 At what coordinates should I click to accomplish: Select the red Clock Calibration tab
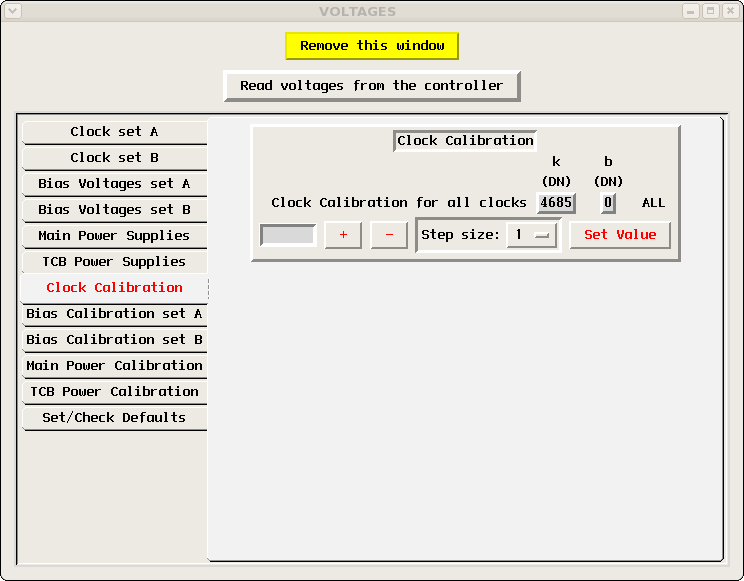pyautogui.click(x=114, y=288)
